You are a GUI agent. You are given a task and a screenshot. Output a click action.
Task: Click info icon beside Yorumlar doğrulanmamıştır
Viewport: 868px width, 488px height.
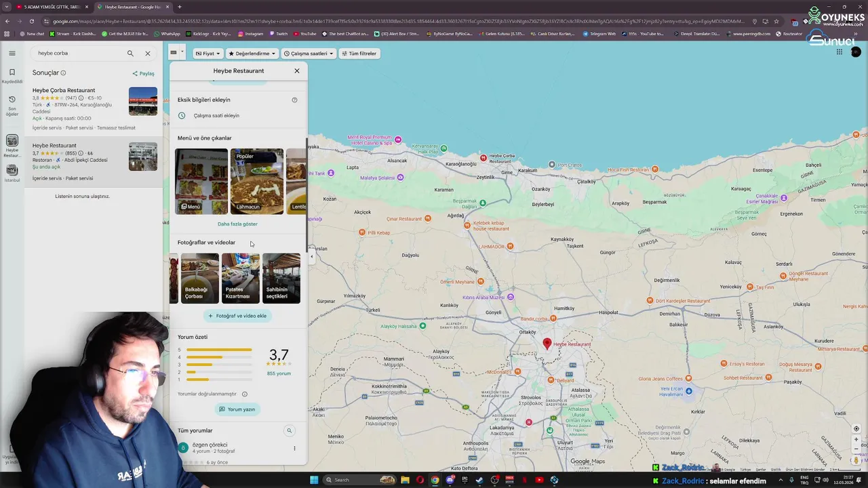245,394
